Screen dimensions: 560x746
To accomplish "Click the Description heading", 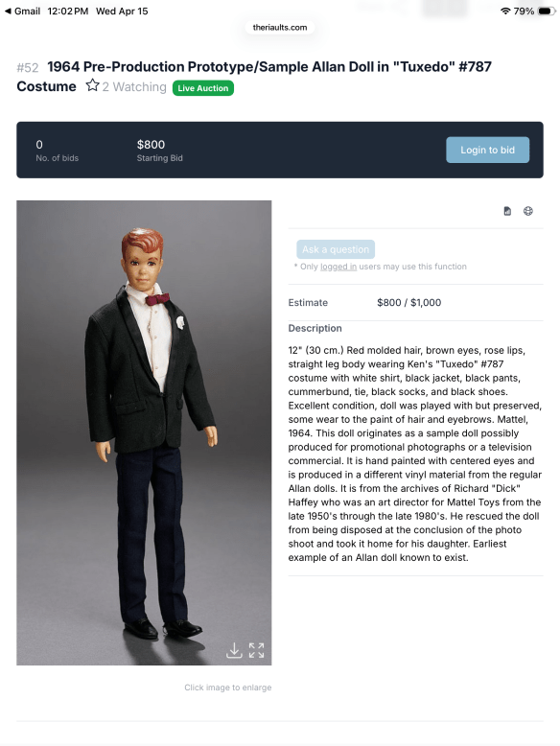I will pos(315,328).
